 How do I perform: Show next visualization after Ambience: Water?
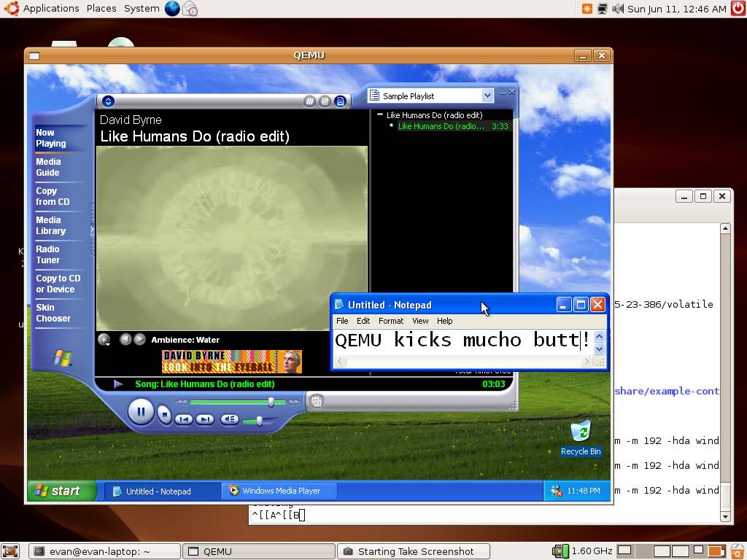pos(139,339)
